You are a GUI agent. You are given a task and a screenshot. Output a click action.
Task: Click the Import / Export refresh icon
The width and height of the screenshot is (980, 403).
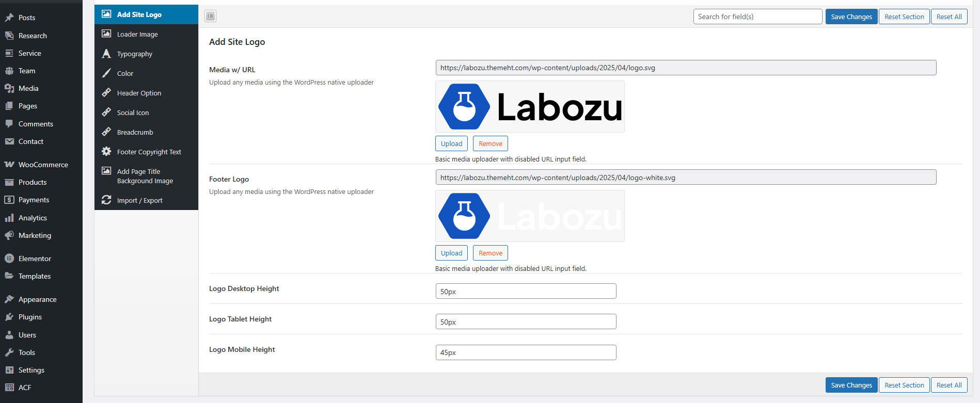tap(106, 200)
